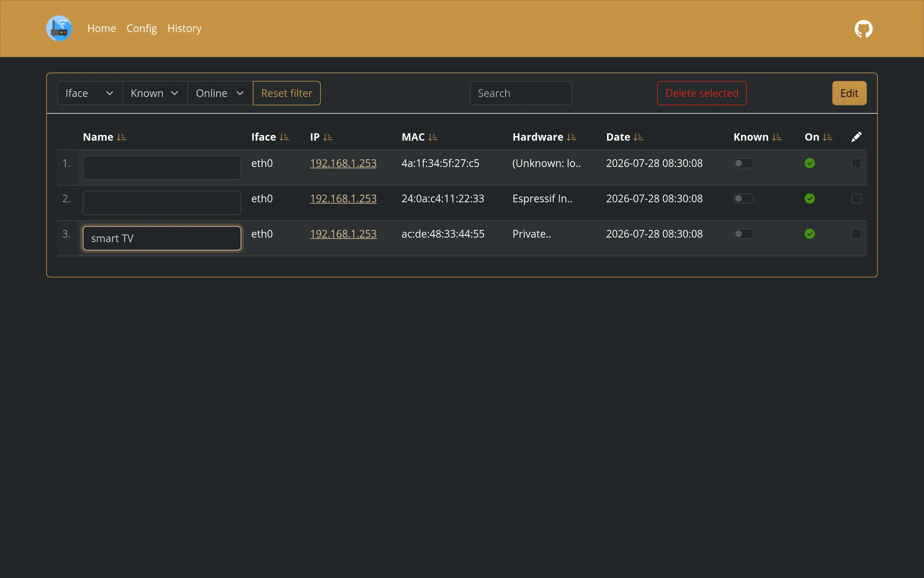Click MAC address ac:de:48:33:44:55
The width and height of the screenshot is (924, 578).
(443, 234)
